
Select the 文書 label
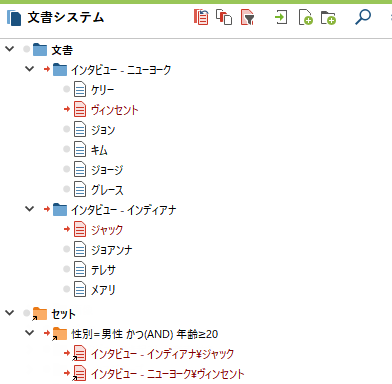pos(62,50)
